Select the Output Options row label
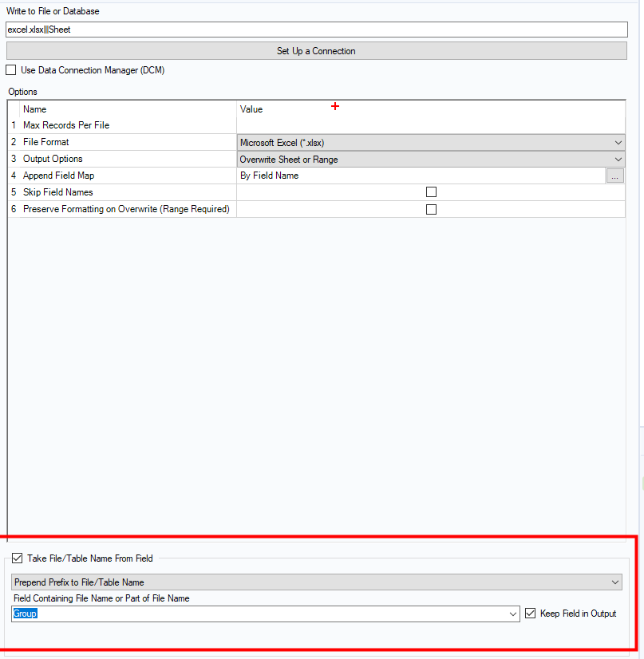 [53, 159]
